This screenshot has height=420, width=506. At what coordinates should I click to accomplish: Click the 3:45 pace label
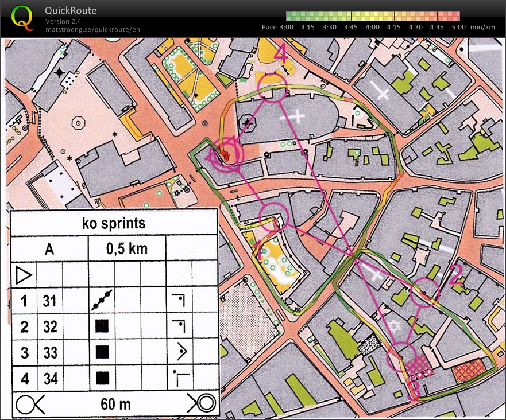pos(351,27)
